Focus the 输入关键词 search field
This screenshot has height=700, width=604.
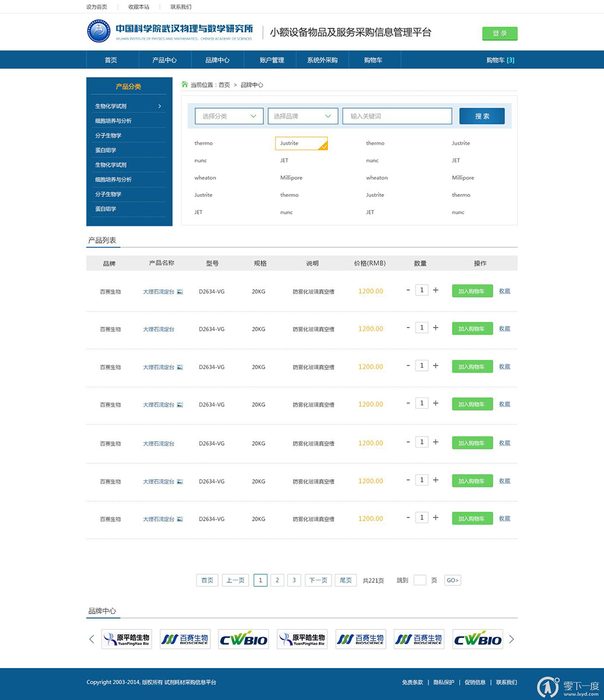pos(397,116)
